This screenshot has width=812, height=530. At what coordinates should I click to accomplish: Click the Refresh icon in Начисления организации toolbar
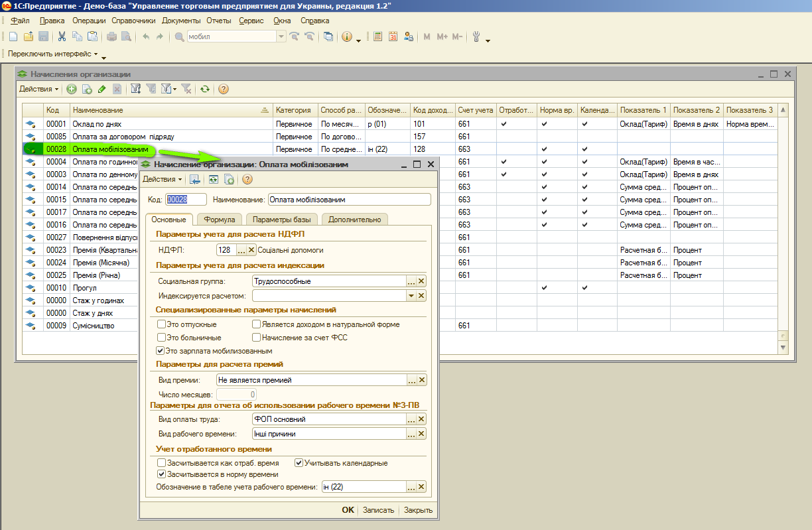point(205,89)
